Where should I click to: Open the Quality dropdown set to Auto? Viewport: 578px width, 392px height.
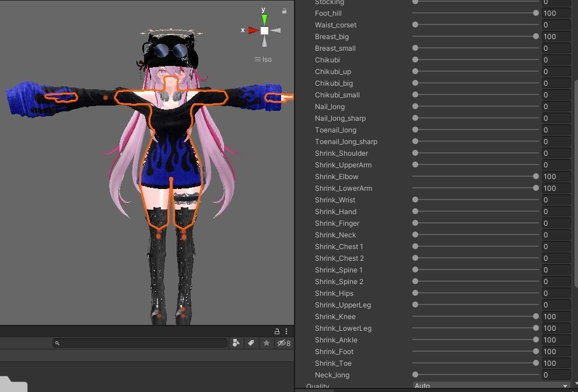click(x=491, y=386)
